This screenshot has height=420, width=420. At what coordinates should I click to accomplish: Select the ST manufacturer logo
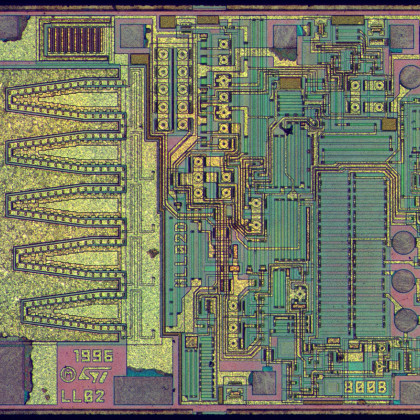tap(95, 375)
